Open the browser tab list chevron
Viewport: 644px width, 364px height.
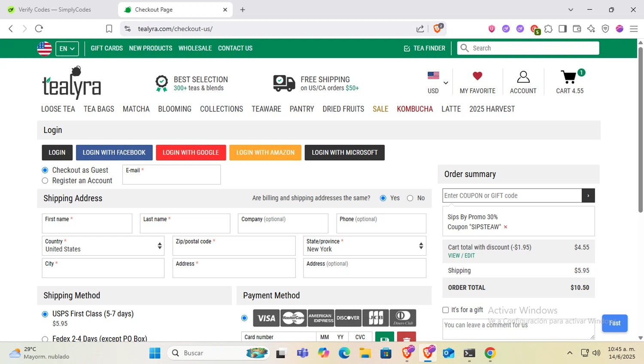[571, 9]
